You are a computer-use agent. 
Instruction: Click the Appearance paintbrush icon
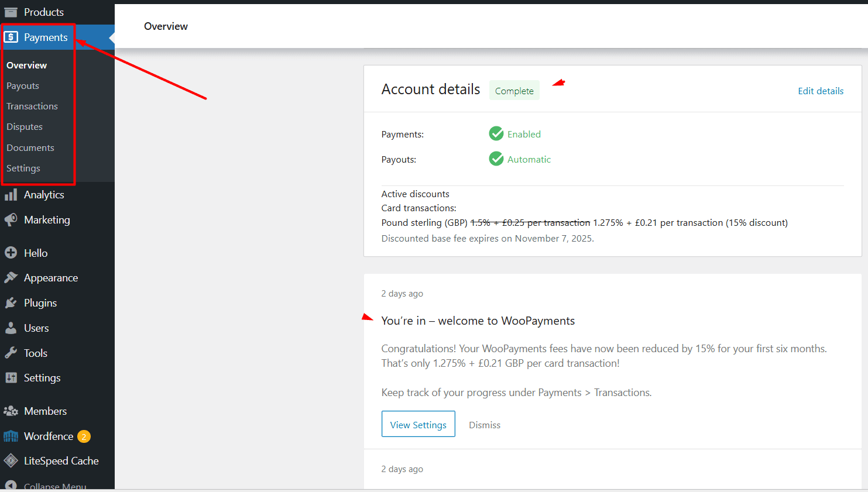click(11, 278)
